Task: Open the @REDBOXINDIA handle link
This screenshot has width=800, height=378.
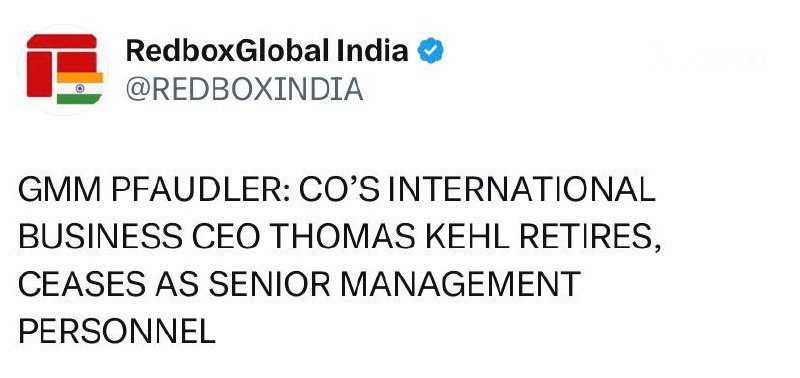Action: pyautogui.click(x=244, y=89)
